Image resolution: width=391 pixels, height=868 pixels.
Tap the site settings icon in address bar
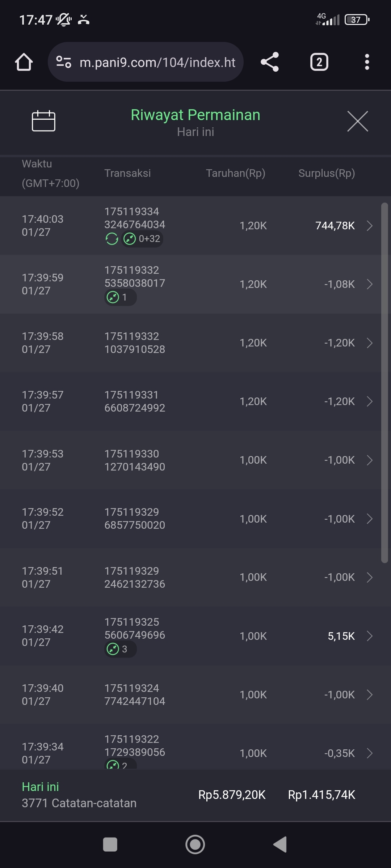pyautogui.click(x=64, y=62)
